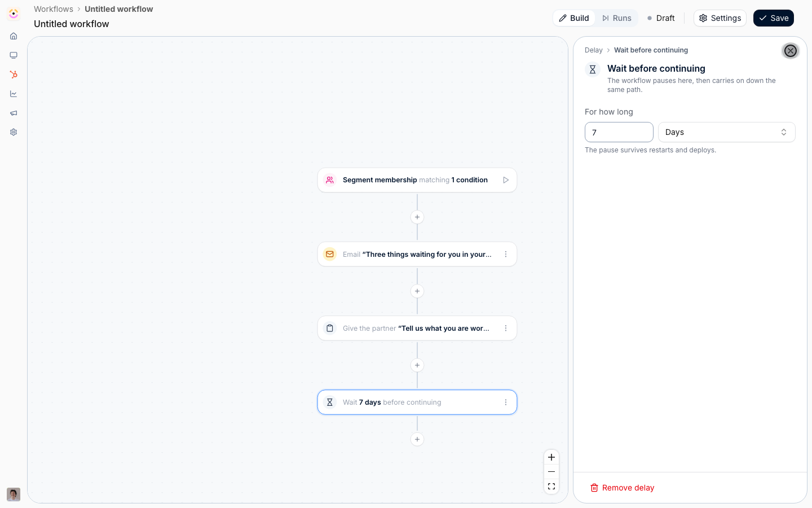The width and height of the screenshot is (812, 508).
Task: Run the Segment membership trigger play icon
Action: pos(506,180)
